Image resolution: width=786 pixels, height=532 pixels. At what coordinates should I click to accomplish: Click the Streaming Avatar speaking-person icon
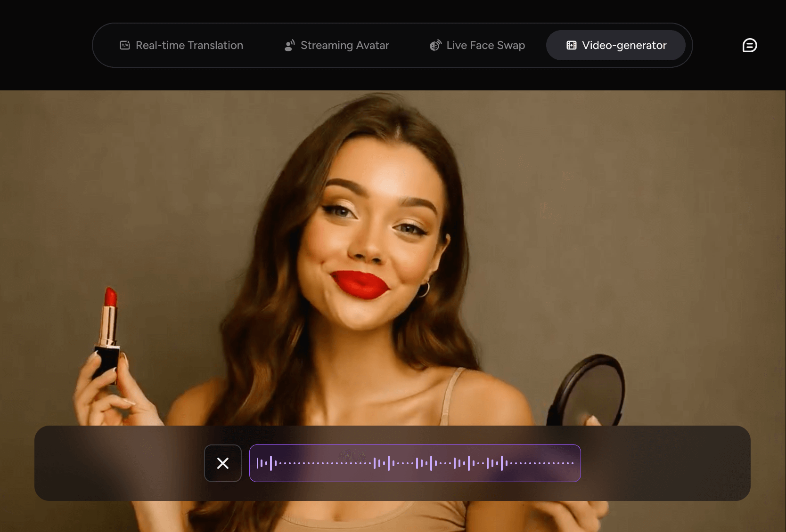click(290, 45)
